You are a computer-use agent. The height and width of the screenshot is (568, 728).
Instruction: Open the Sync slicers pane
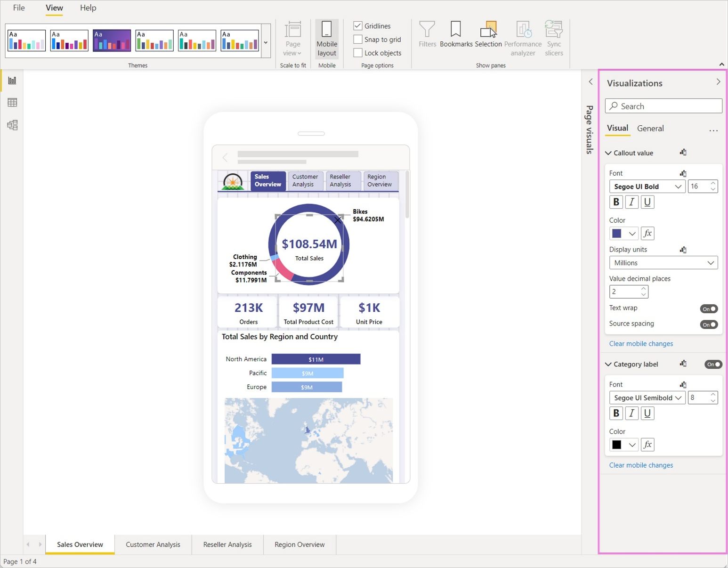point(554,39)
